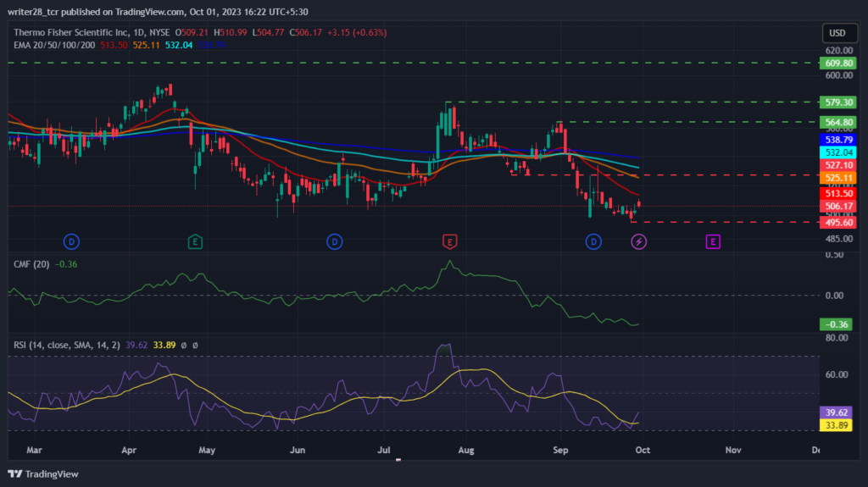
Task: Click the purple lightning bolt event icon
Action: click(x=639, y=242)
